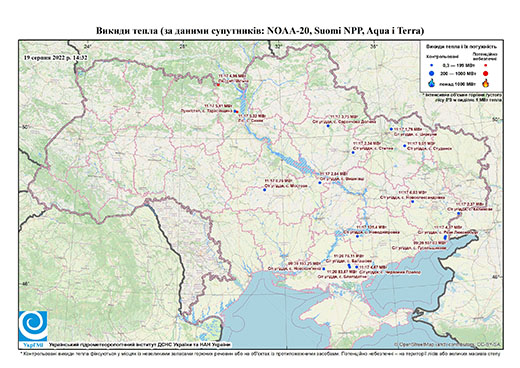Click the blue marker for 6,83 MWt hotspot

(x=412, y=202)
